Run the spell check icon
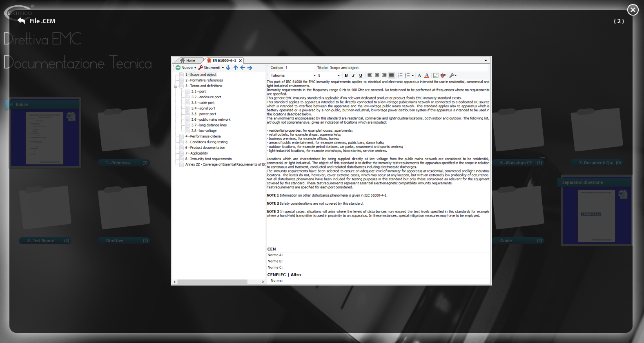 click(x=443, y=75)
